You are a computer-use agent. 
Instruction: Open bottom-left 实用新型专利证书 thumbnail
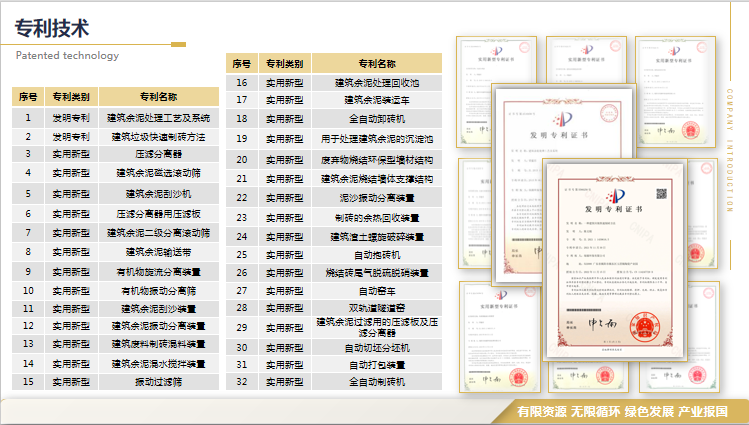click(500, 337)
